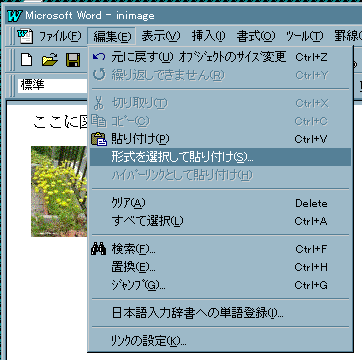Image resolution: width=362 pixels, height=360 pixels.
Task: Click the New document icon
Action: pyautogui.click(x=27, y=60)
